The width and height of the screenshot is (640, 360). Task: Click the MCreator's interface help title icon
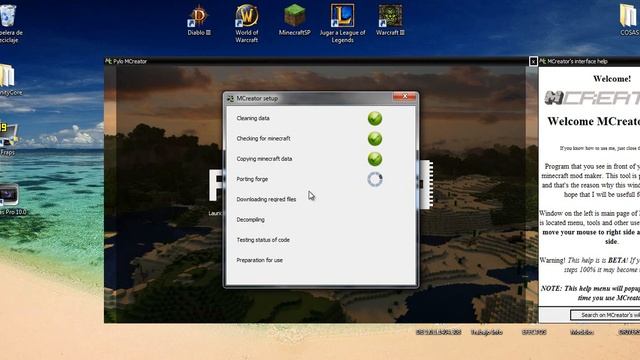coord(543,61)
